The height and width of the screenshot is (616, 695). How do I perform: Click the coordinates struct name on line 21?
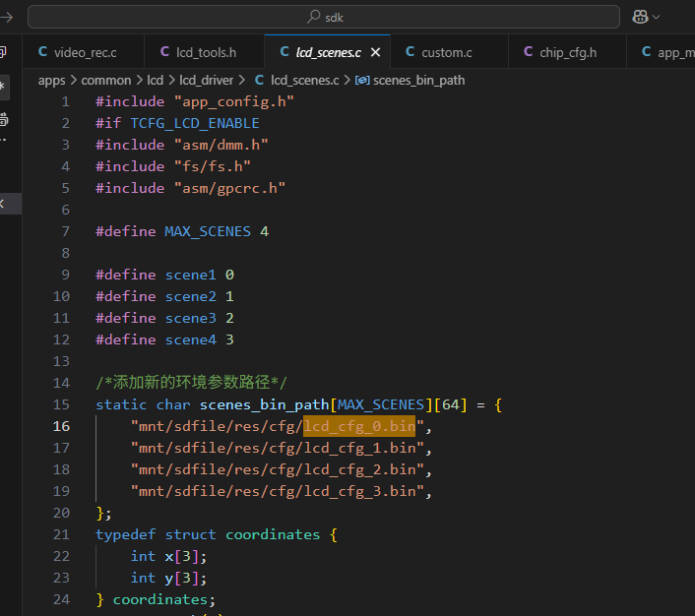pos(273,535)
